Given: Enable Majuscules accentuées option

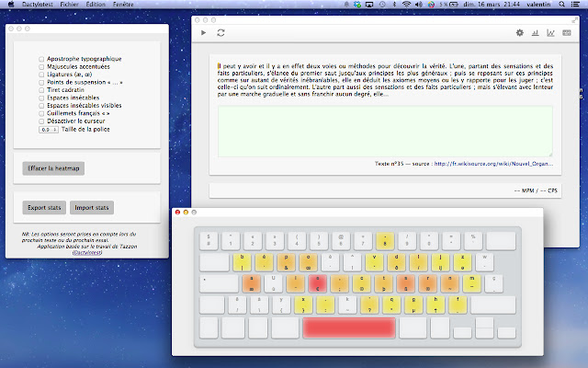Looking at the screenshot, I should tap(41, 67).
